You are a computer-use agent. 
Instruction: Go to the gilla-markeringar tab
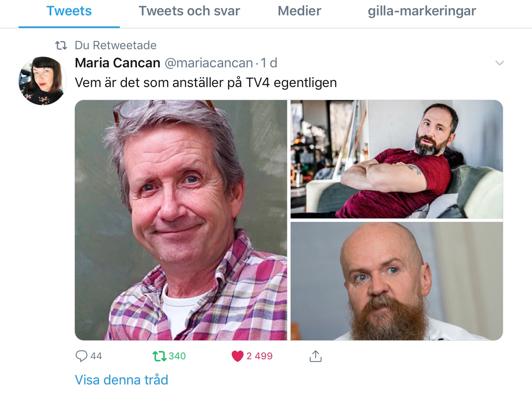click(x=422, y=11)
